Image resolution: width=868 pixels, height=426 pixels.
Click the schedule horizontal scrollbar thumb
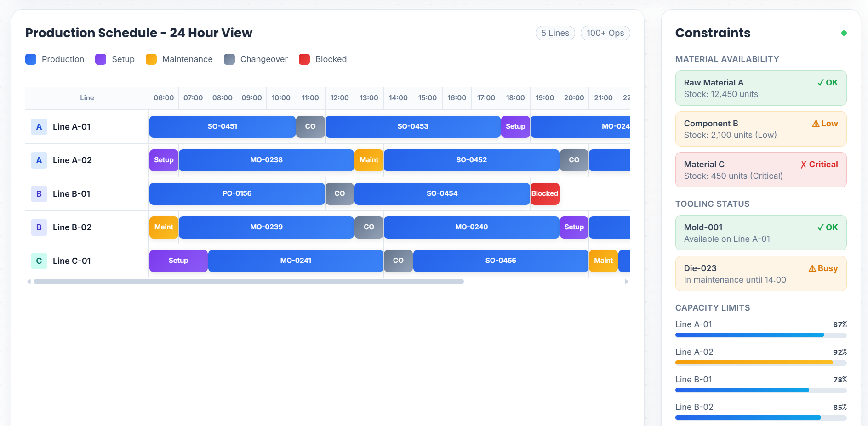(x=248, y=282)
